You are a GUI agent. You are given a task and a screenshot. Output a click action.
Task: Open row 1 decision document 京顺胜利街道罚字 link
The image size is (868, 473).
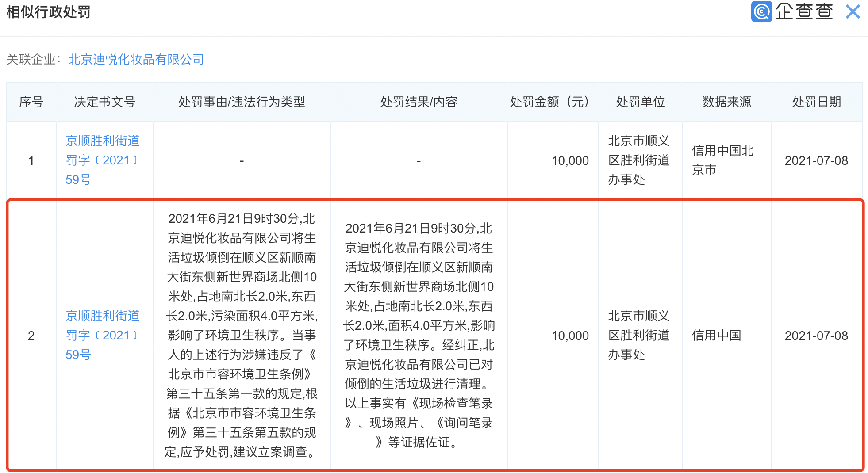pos(103,160)
